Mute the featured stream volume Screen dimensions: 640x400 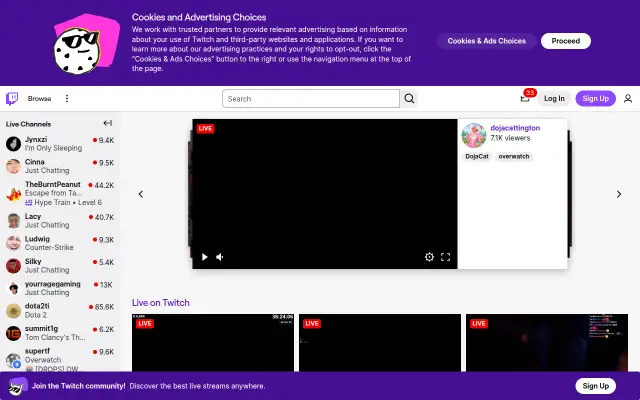point(220,257)
